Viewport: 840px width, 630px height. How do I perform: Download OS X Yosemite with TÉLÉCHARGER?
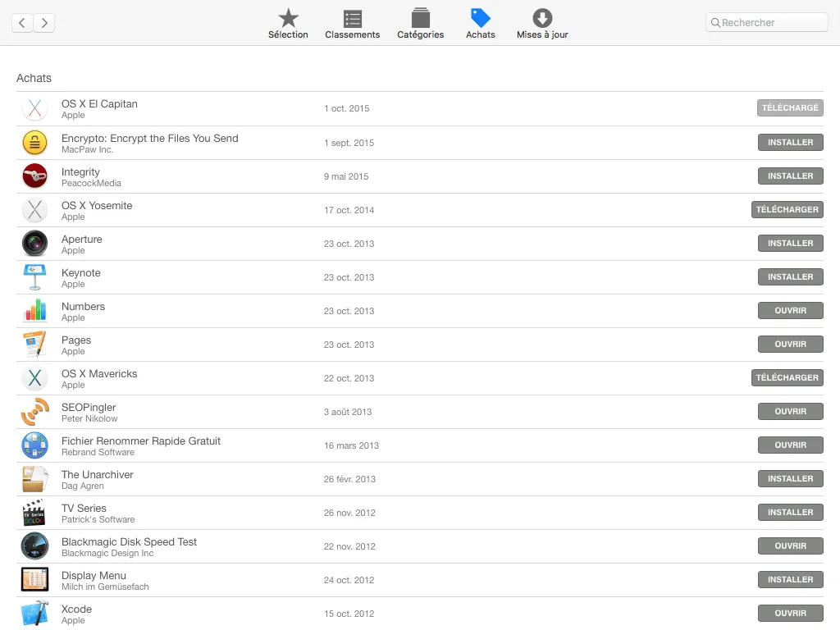787,210
